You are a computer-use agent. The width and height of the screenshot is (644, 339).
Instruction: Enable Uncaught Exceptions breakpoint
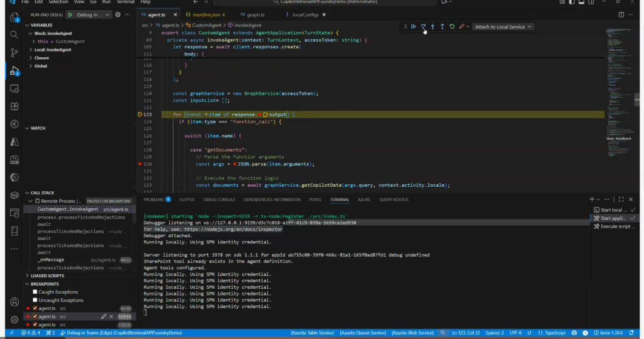tap(35, 300)
